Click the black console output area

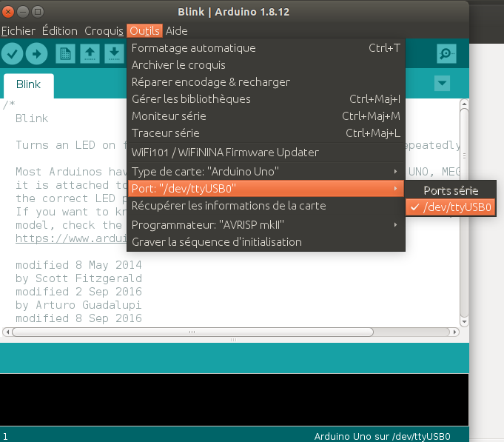(x=235, y=400)
